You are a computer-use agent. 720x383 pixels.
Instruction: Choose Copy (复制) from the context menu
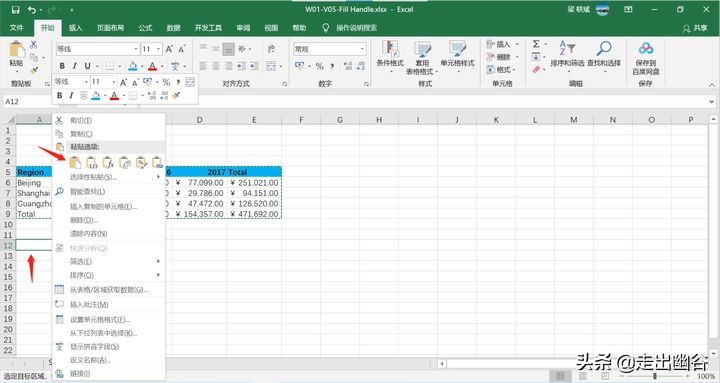(x=109, y=134)
